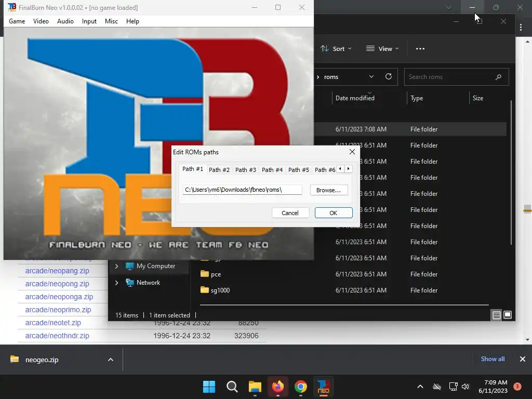Expand the address bar history dropdown
The height and width of the screenshot is (399, 532).
371,77
